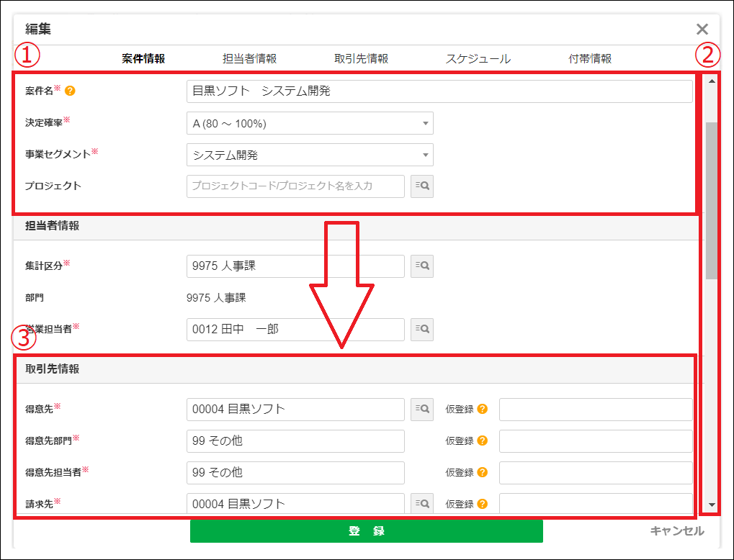Click the scrollbar up arrow
The image size is (734, 560).
(x=712, y=81)
